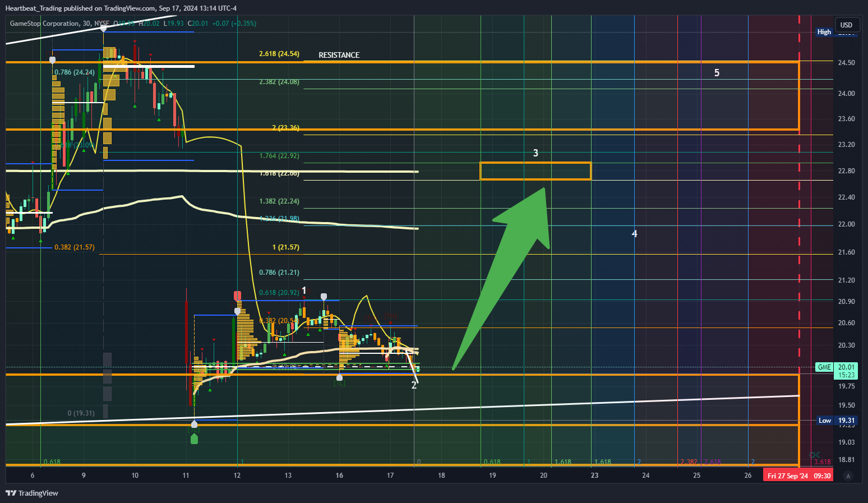Viewport: 868px width, 503px height.
Task: Click the 1.764 (22.92) Fibonacci label
Action: pos(279,156)
